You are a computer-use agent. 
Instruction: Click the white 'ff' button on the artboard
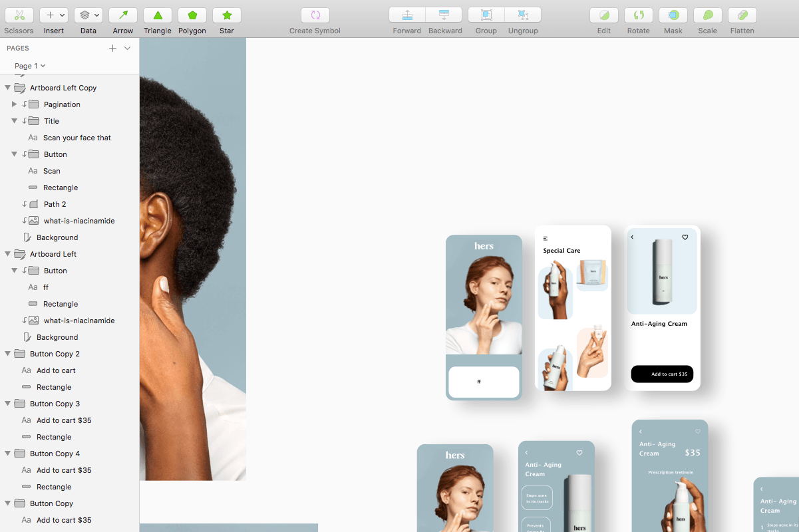(x=484, y=382)
